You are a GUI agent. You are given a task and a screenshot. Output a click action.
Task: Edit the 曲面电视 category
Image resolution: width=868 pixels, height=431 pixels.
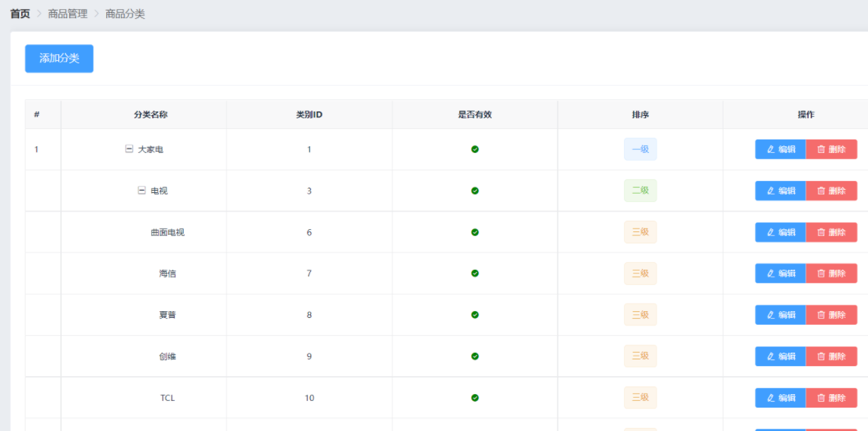click(x=781, y=232)
